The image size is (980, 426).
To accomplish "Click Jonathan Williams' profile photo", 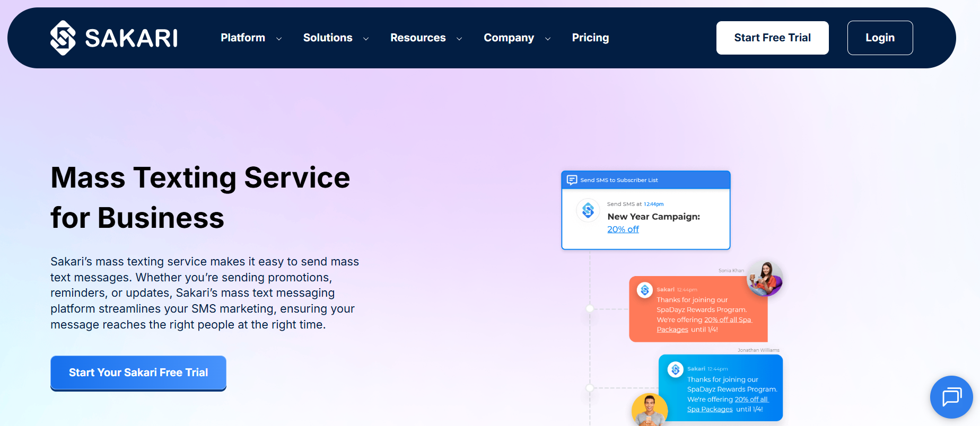I will [650, 410].
